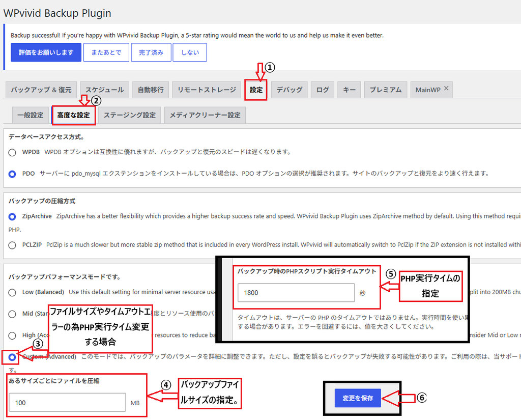Image resolution: width=521 pixels, height=420 pixels.
Task: Select the WPDB database access radio button
Action: (12, 153)
